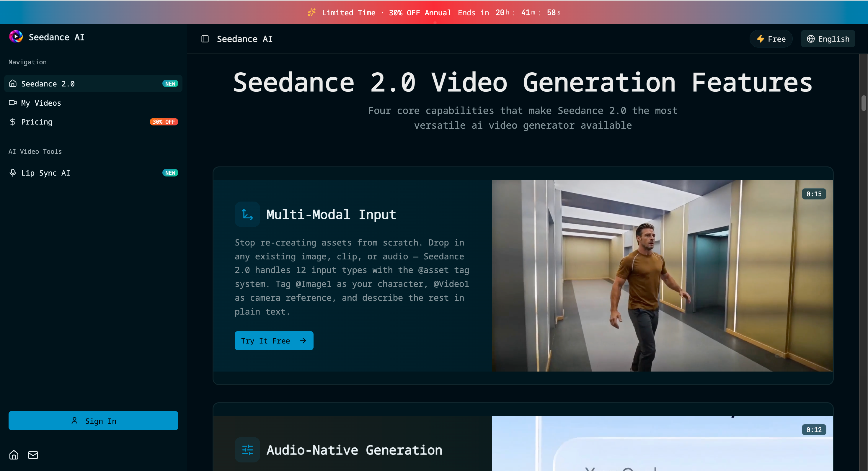Screen dimensions: 868x471
Task: Click the Sign In button
Action: pyautogui.click(x=93, y=421)
